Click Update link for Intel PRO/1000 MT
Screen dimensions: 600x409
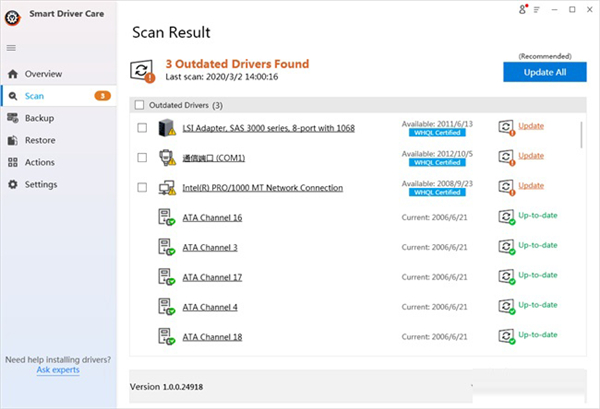531,186
